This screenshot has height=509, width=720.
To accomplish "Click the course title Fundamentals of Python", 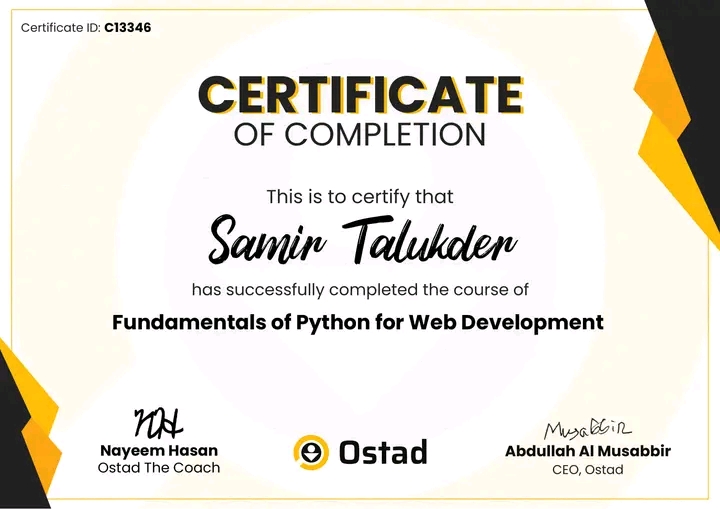I will coord(358,322).
